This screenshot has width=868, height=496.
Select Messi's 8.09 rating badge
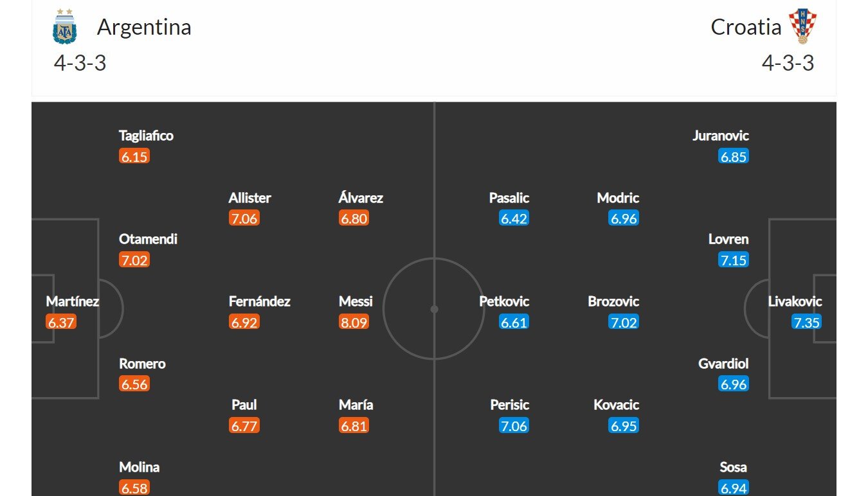(354, 322)
